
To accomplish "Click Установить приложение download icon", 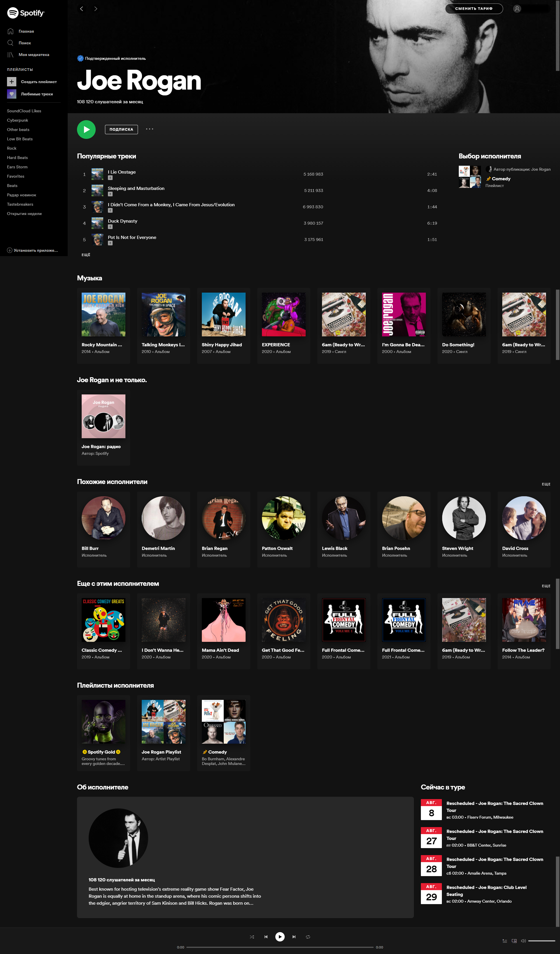I will [x=9, y=250].
